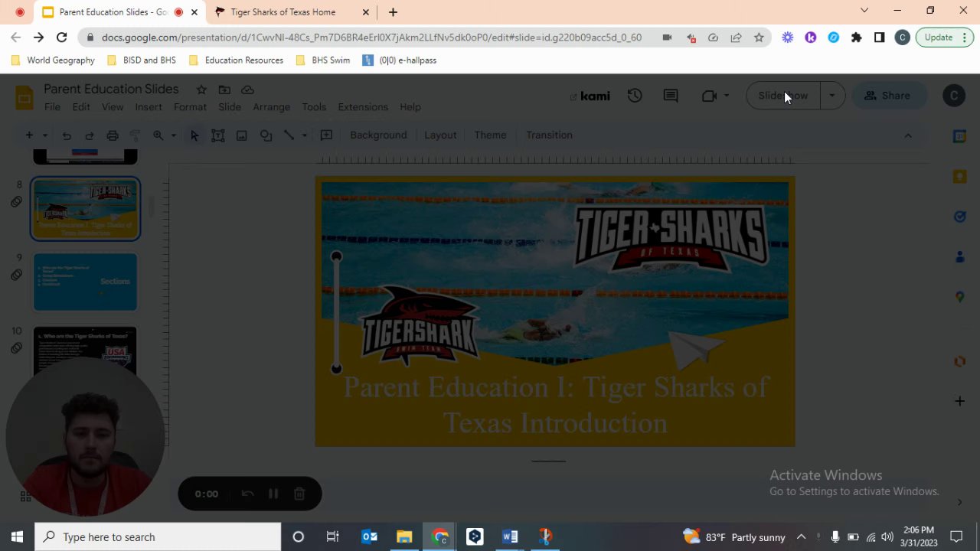The height and width of the screenshot is (551, 980).
Task: Click the Kami purple K extension icon
Action: point(811,37)
